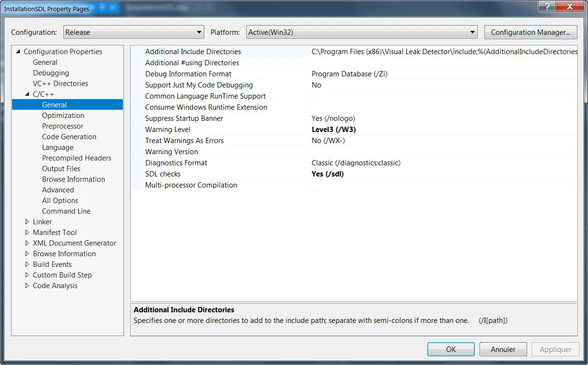Select the Warning Version property
Image resolution: width=588 pixels, height=365 pixels.
click(x=171, y=152)
